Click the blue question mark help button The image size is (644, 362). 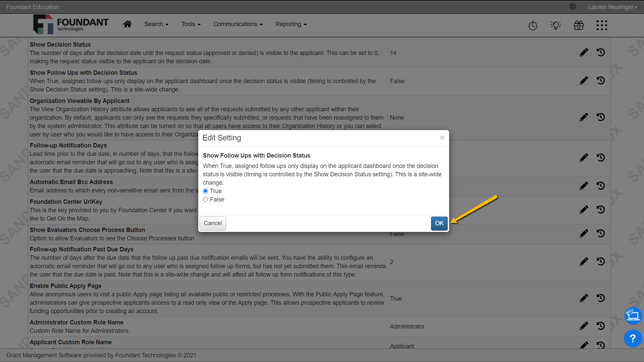tap(633, 339)
